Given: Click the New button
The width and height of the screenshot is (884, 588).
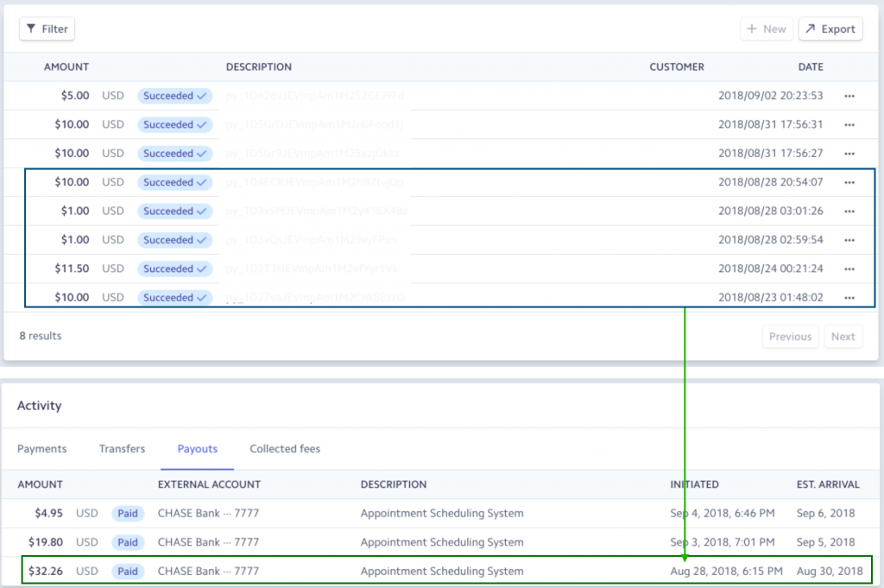Looking at the screenshot, I should (x=766, y=28).
